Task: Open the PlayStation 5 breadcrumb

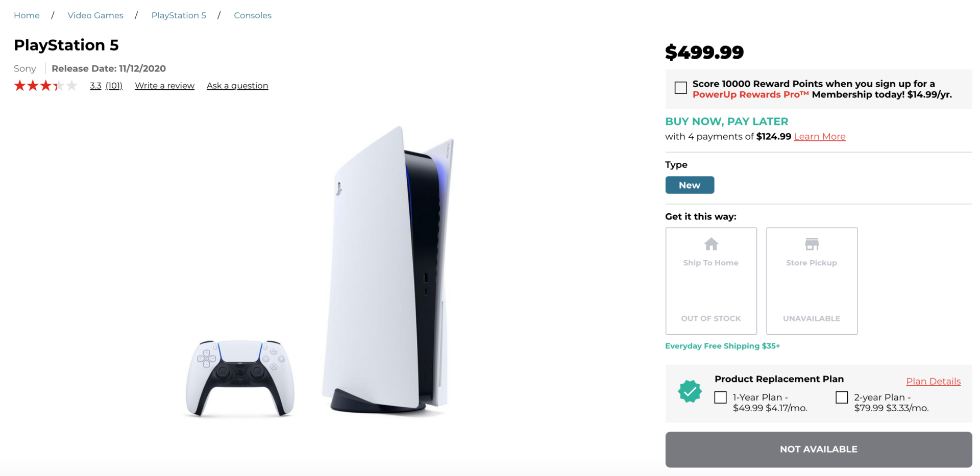Action: point(179,15)
